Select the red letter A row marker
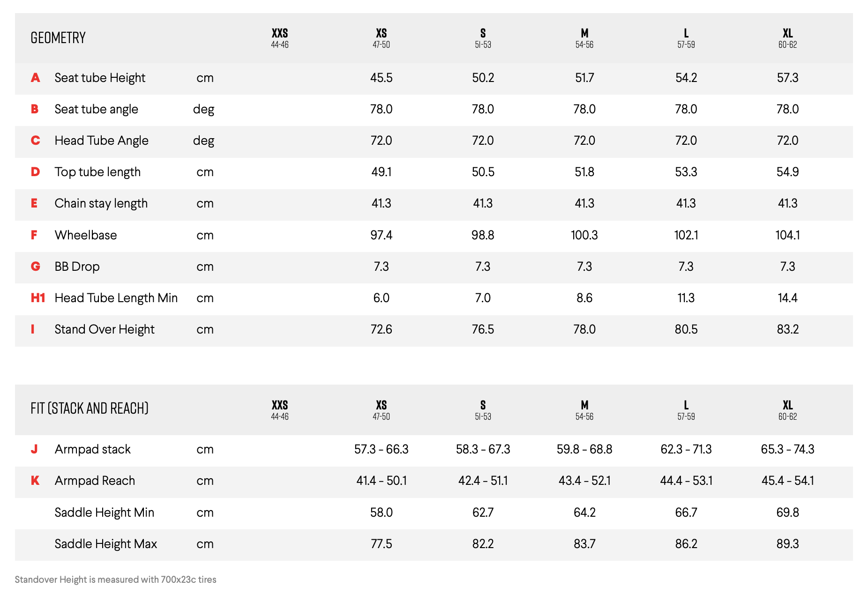Screen dimensions: 868x594 [x=35, y=78]
